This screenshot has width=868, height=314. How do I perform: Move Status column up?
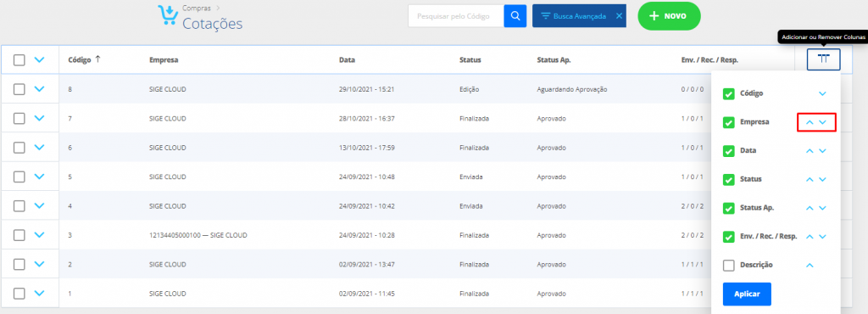(x=810, y=179)
